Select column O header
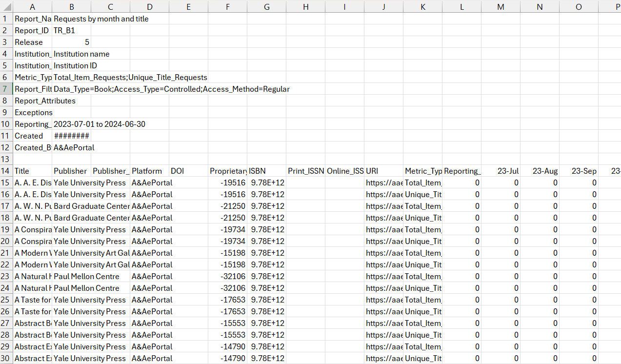This screenshot has width=621, height=364. 579,7
